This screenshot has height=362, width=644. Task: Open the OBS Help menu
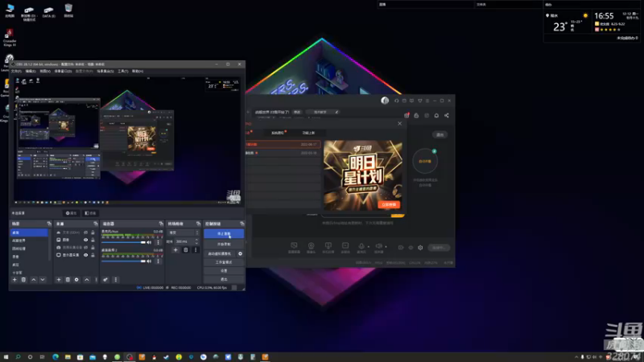point(138,72)
